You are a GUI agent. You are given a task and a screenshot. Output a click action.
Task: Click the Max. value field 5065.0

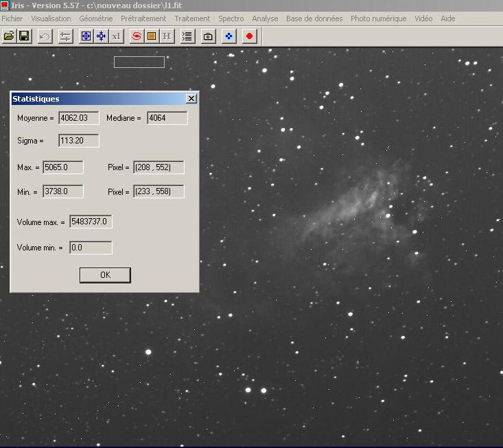click(x=63, y=167)
